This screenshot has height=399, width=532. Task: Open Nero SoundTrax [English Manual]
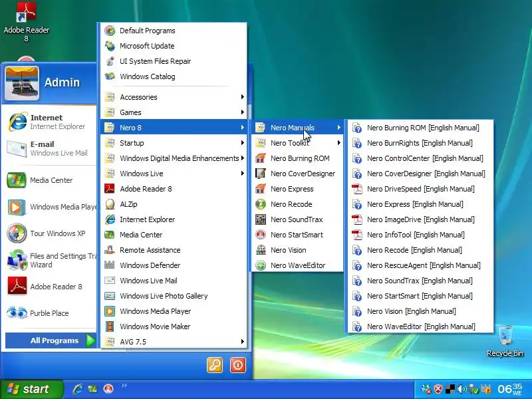(x=420, y=281)
